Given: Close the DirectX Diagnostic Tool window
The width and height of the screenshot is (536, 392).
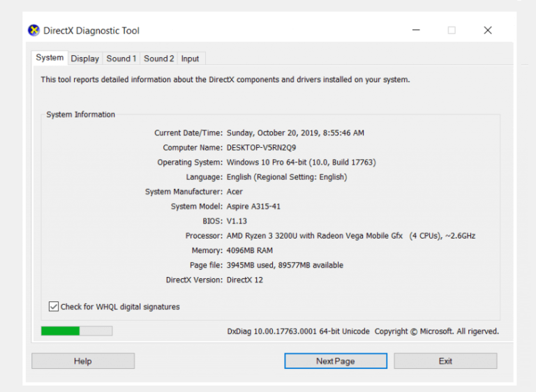Looking at the screenshot, I should pos(488,30).
